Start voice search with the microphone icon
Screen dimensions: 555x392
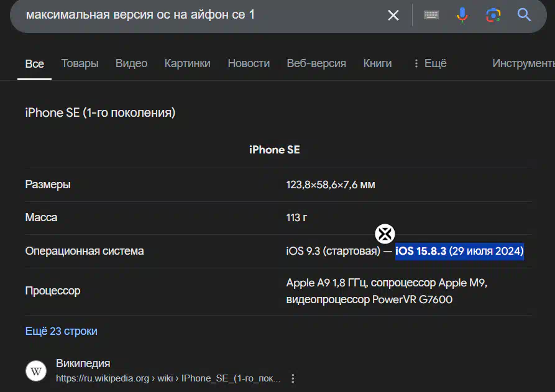tap(462, 15)
